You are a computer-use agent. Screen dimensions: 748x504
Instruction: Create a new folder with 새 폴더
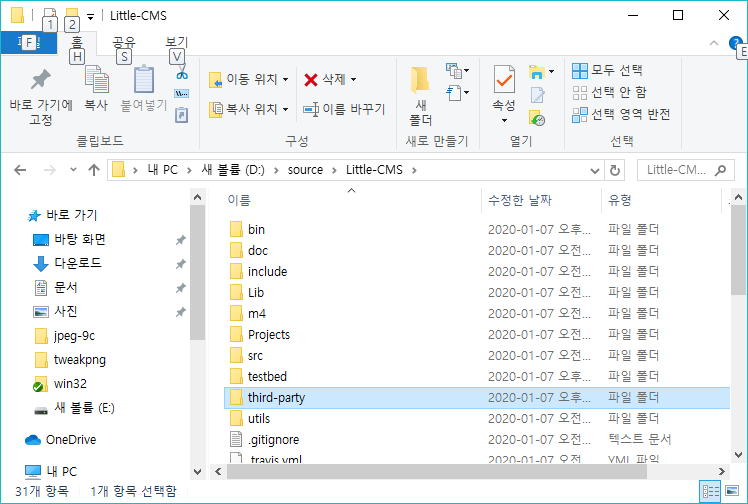point(420,97)
